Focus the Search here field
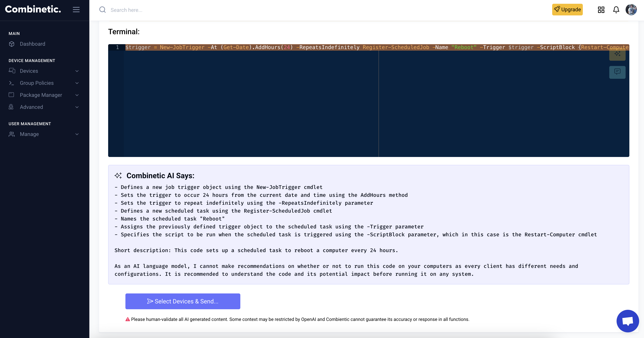The height and width of the screenshot is (338, 644). pos(127,10)
